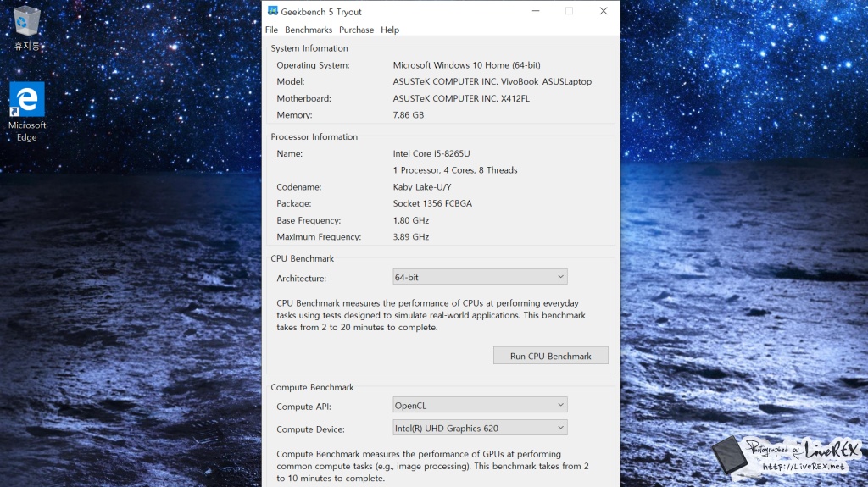Expand the Compute Device dropdown
This screenshot has height=487, width=868.
coord(480,428)
